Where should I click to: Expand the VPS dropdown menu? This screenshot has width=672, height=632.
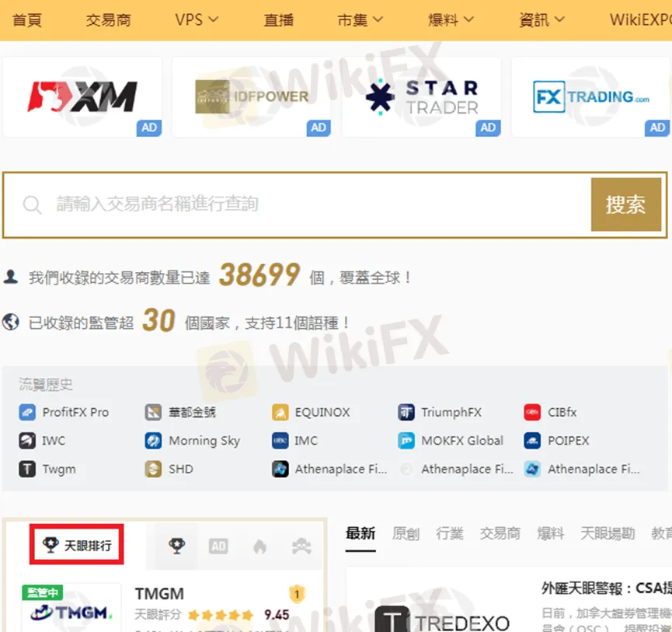pos(197,19)
